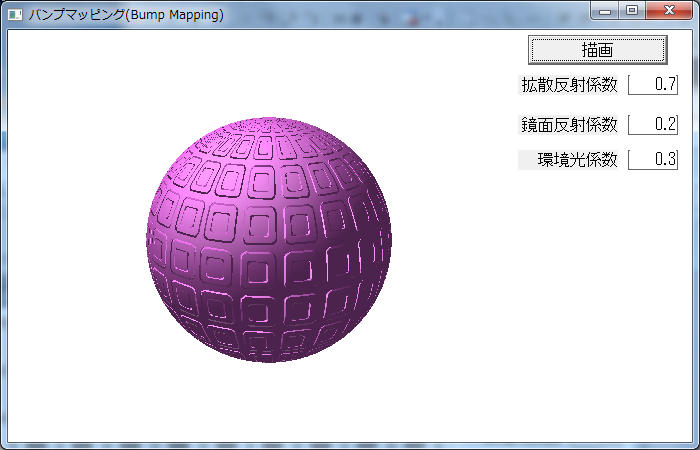The height and width of the screenshot is (450, 700).
Task: Maximize the Bump Mapping window
Action: point(632,11)
